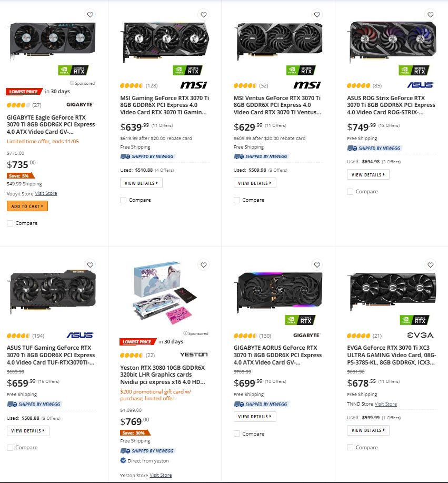The image size is (448, 483).
Task: Click the heart icon on the MSI Gaming listing
Action: click(203, 15)
